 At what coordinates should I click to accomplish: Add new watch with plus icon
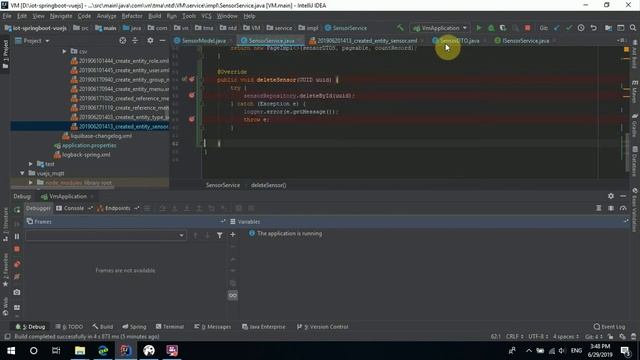(x=233, y=235)
